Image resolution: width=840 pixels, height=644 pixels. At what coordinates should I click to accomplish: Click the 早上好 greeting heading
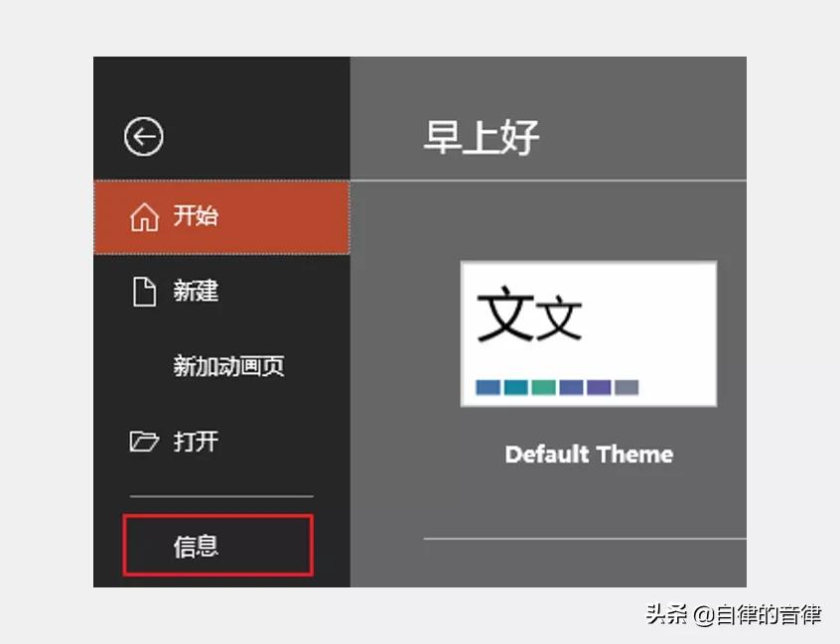482,138
